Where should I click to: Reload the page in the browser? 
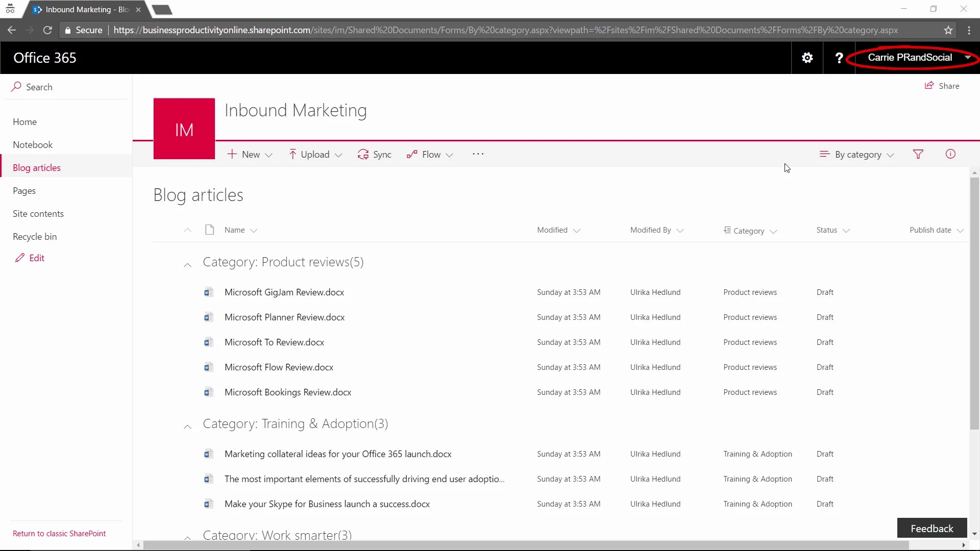click(x=47, y=30)
